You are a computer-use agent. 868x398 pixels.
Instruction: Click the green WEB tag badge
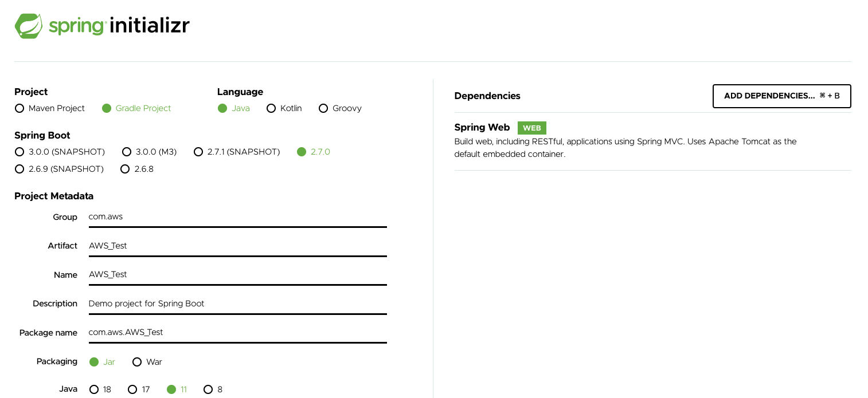point(532,128)
